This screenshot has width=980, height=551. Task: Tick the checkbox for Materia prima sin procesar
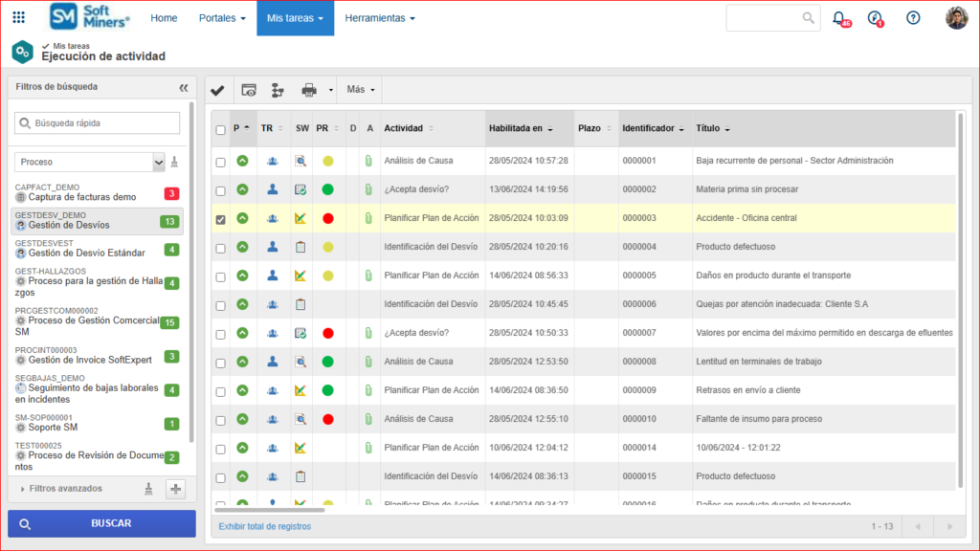pos(221,190)
